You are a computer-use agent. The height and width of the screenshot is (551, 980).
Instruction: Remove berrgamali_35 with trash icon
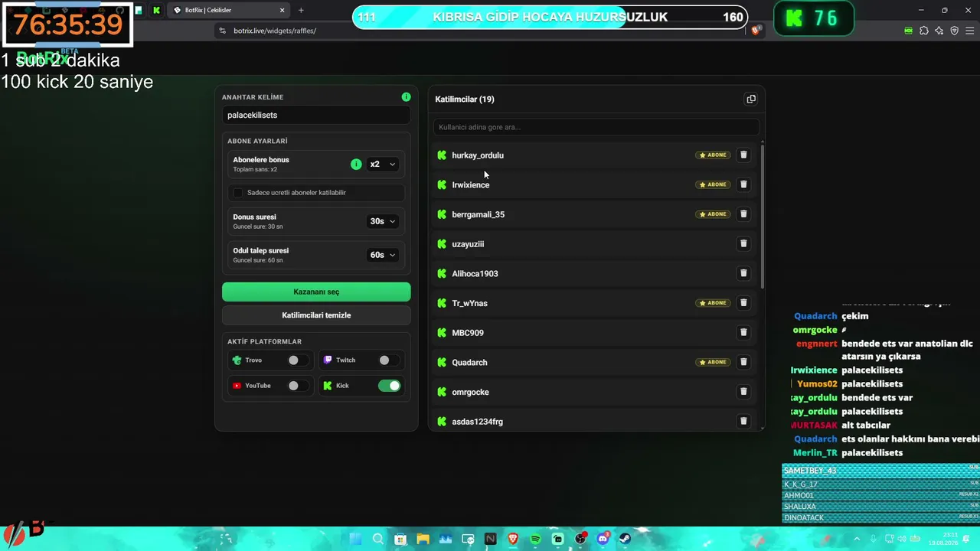(743, 214)
